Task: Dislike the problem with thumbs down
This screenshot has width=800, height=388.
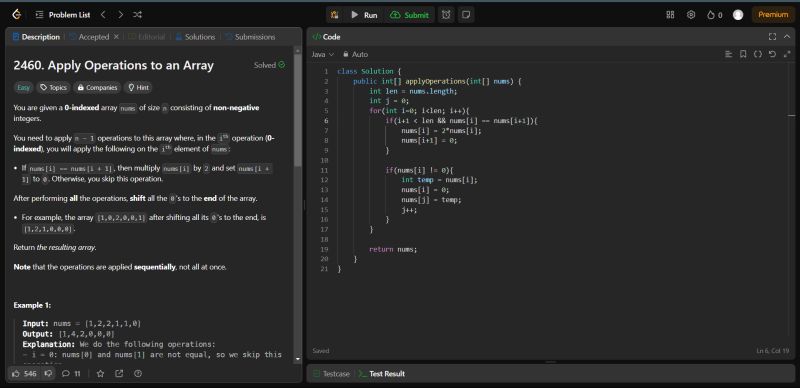Action: [x=48, y=374]
